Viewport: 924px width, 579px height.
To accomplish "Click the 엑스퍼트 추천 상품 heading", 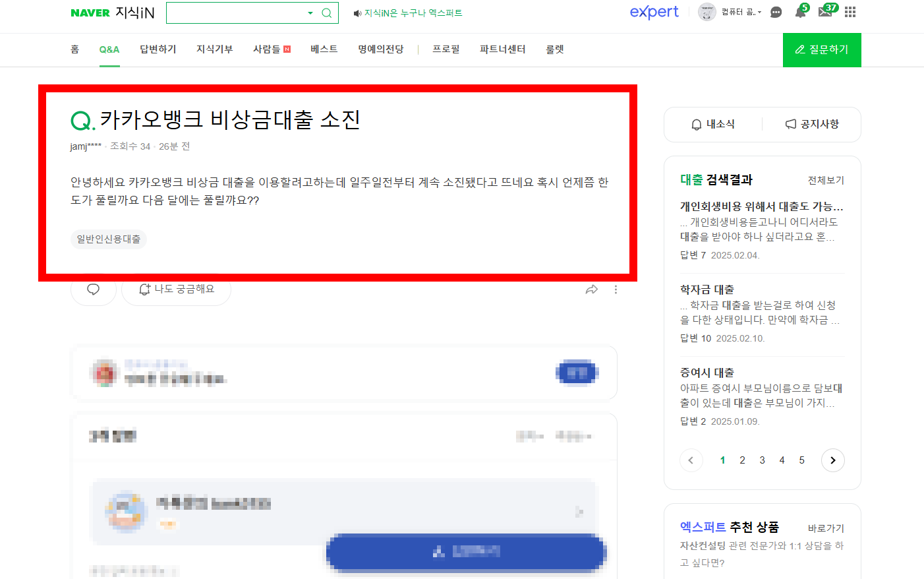I will (x=730, y=527).
